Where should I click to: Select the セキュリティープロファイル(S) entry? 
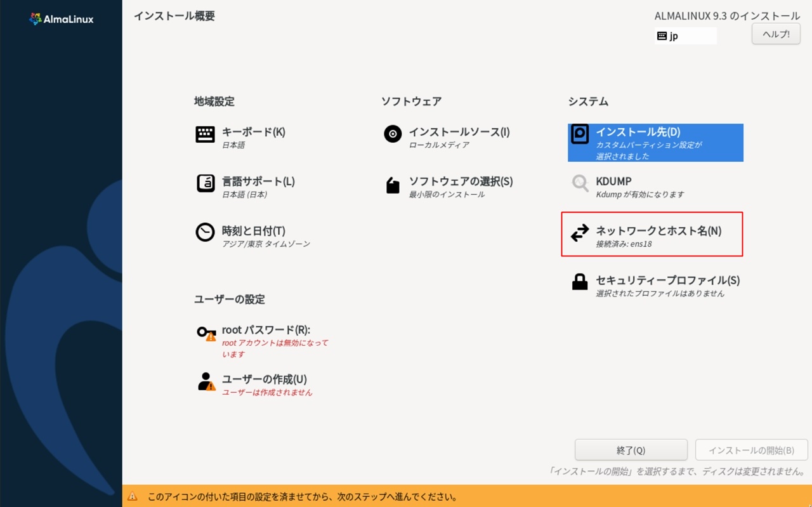(x=667, y=280)
